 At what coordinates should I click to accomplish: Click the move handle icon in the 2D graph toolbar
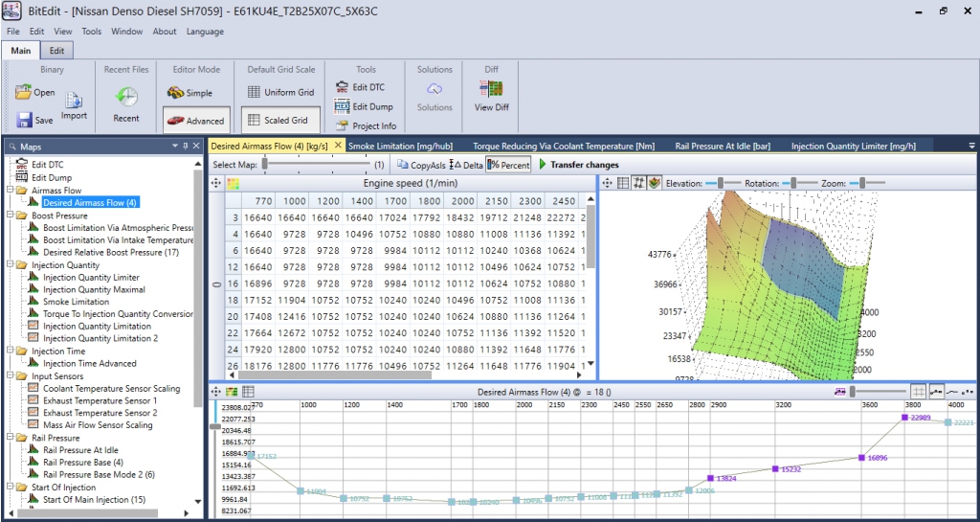tap(215, 392)
